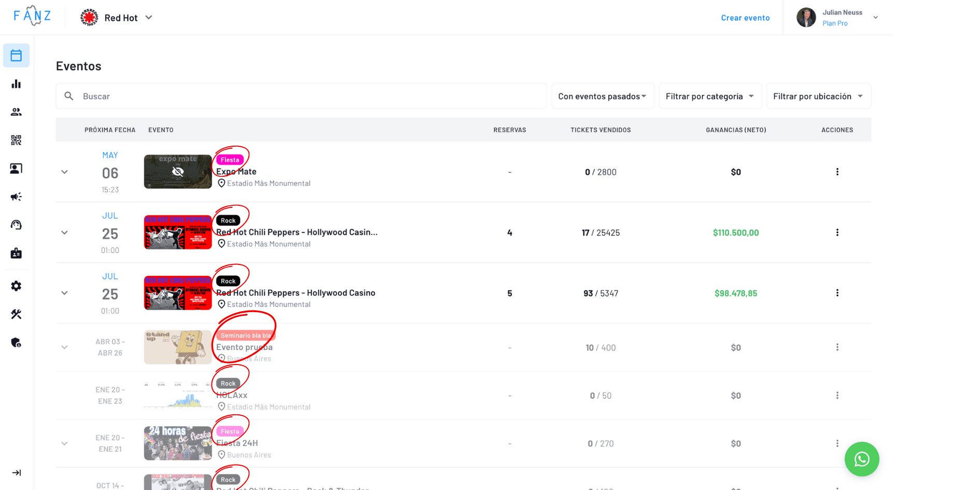Click the green WhatsApp chat button
The width and height of the screenshot is (980, 490).
click(861, 459)
